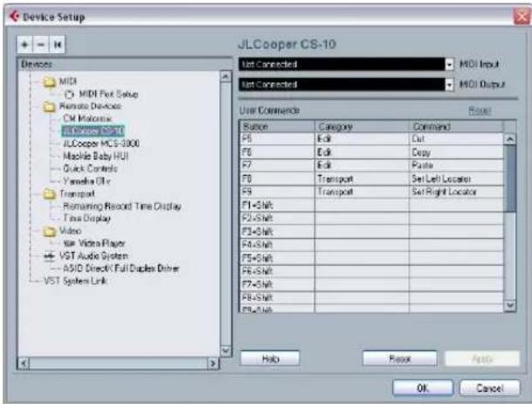Select Video Player tree item
This screenshot has height=404, width=532.
point(102,243)
